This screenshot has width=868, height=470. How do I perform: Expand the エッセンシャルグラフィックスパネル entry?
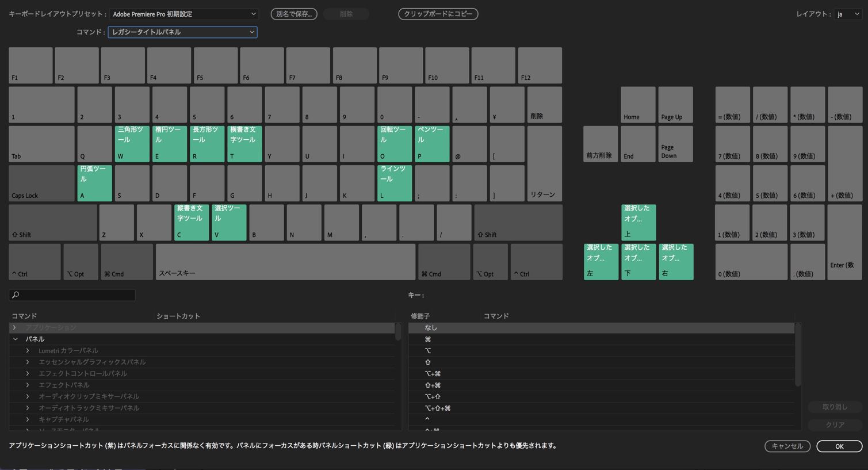click(x=28, y=362)
